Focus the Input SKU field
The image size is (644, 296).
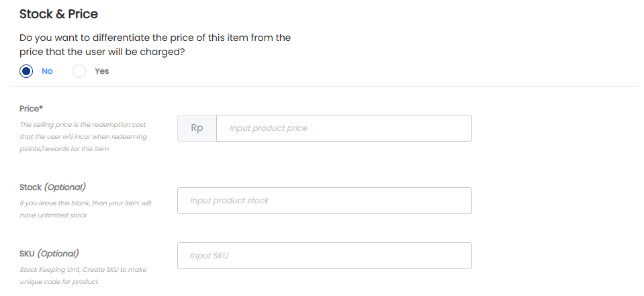324,256
